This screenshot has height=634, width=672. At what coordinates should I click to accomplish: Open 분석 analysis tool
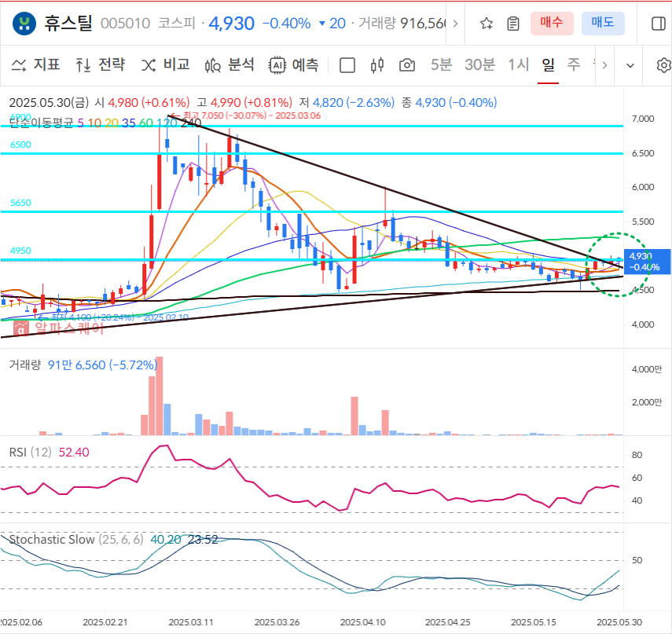[x=230, y=64]
